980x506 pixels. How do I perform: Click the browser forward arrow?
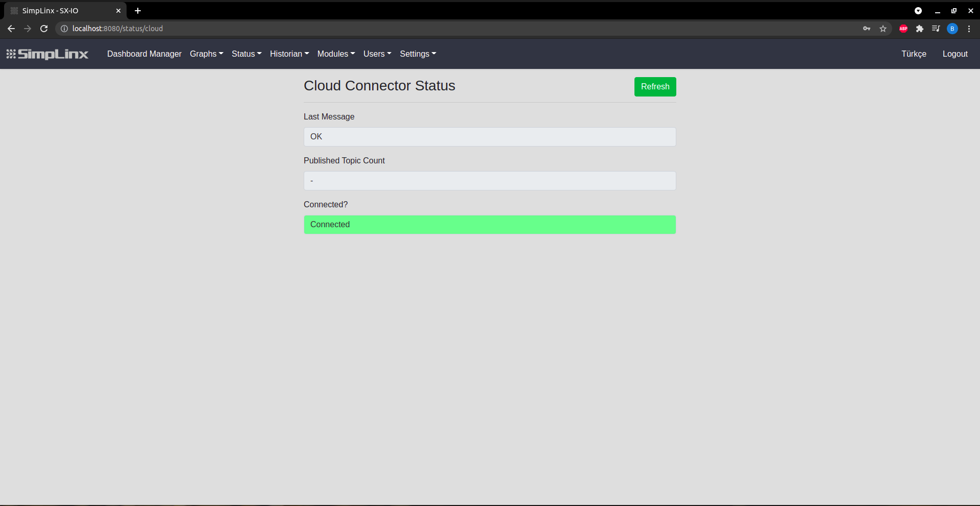(28, 29)
